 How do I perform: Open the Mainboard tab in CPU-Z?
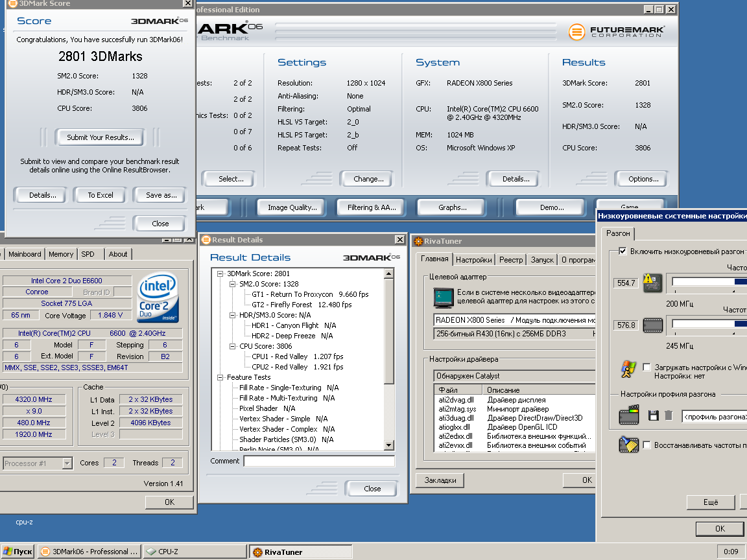point(25,254)
